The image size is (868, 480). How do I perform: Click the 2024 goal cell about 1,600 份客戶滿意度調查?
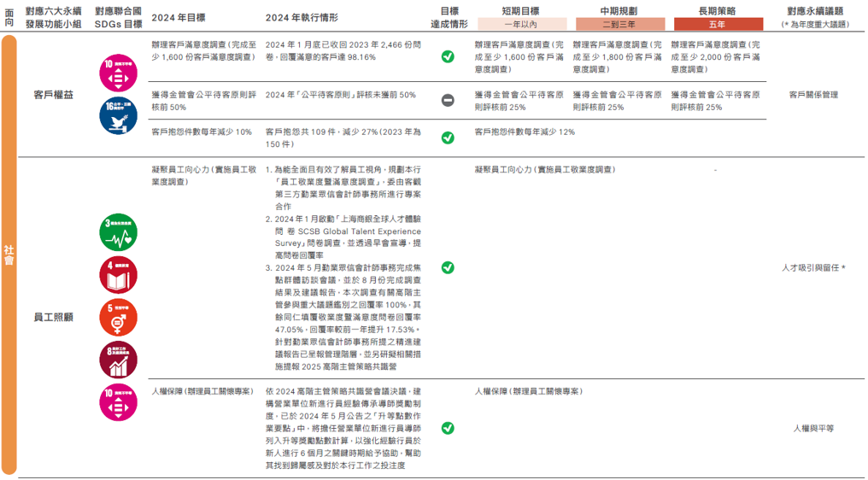tap(203, 51)
